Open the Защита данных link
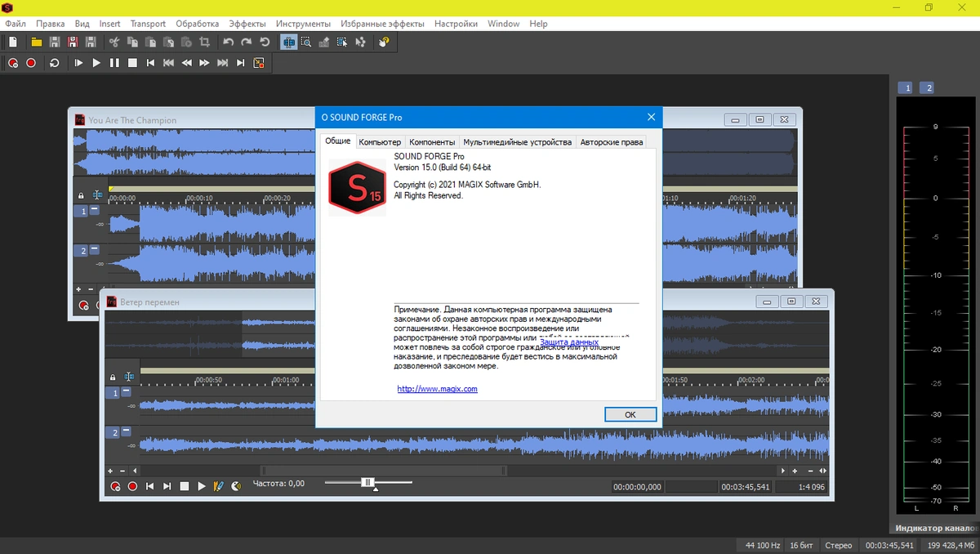The image size is (980, 554). 569,342
